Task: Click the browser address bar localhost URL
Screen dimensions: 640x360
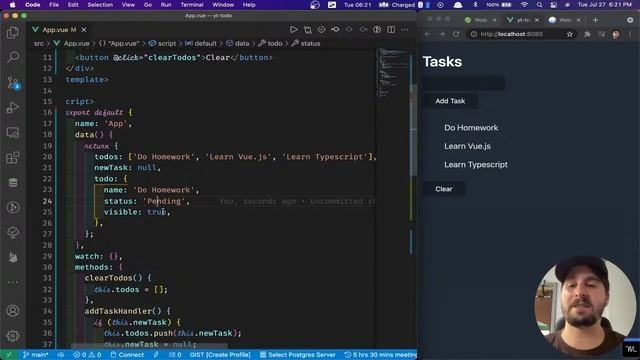Action: [511, 34]
